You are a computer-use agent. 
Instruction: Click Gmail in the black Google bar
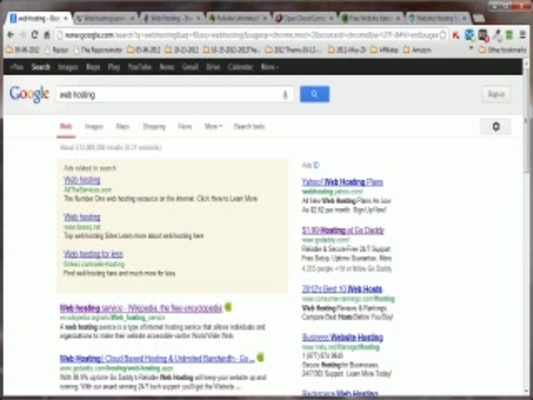(190, 67)
